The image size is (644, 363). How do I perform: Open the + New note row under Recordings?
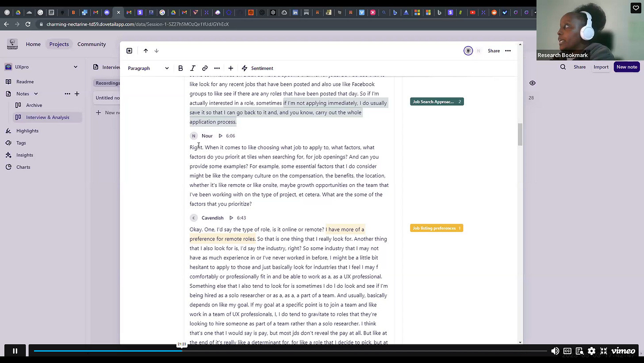[108, 113]
